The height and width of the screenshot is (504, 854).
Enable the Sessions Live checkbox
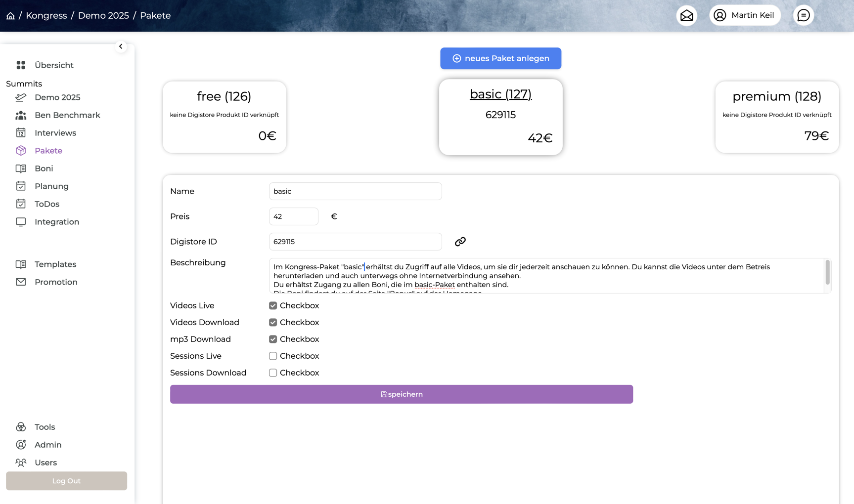click(273, 356)
